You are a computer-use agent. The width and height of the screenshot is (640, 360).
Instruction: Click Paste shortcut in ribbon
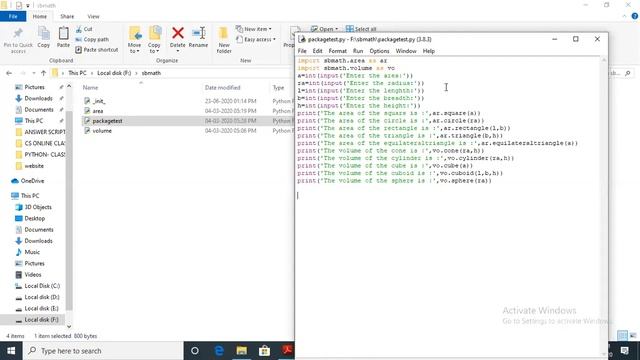pos(97,50)
